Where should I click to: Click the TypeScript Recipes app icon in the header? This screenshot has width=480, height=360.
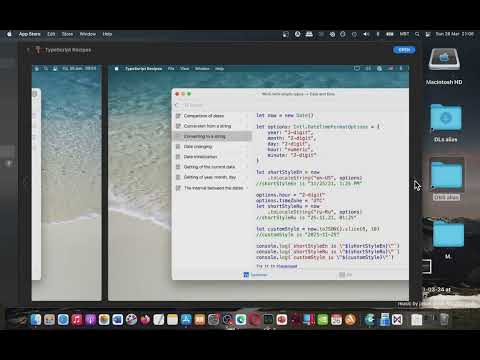(x=38, y=50)
